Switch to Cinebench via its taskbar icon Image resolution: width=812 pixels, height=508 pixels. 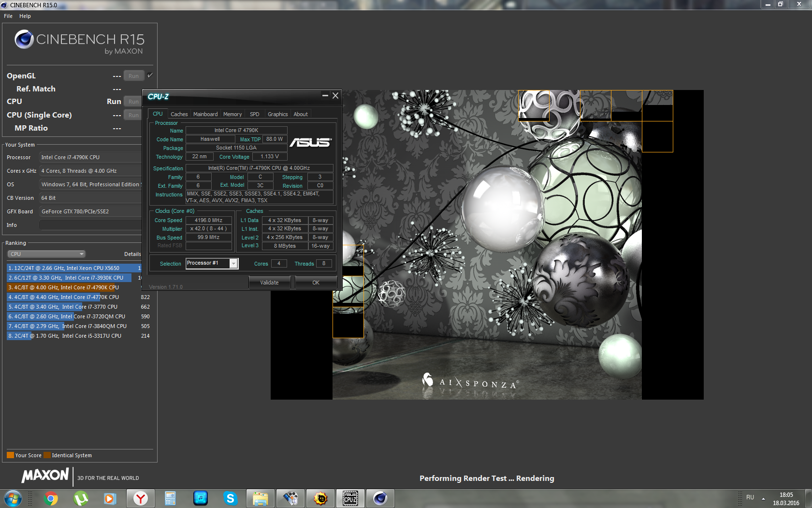tap(380, 498)
